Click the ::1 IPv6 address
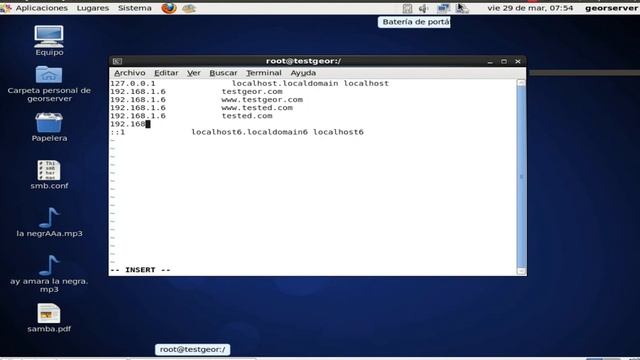The height and width of the screenshot is (360, 640). pos(118,132)
